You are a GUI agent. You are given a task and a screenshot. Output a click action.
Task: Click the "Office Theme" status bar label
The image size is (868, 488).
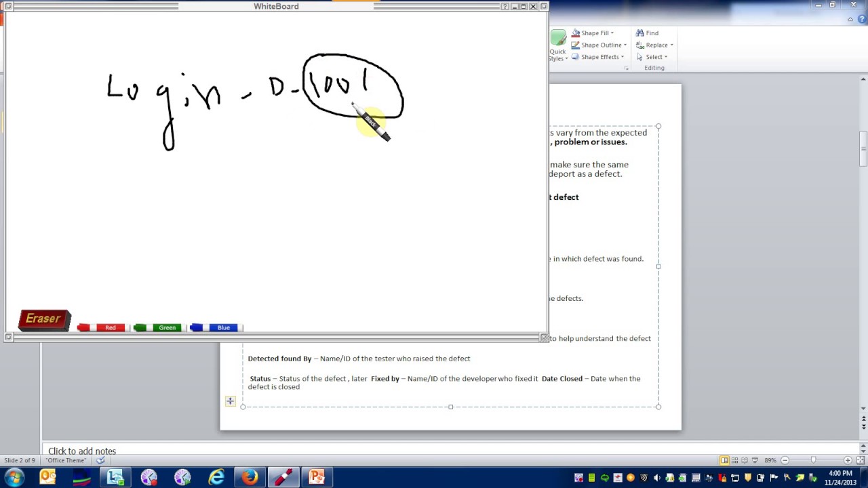tap(66, 461)
